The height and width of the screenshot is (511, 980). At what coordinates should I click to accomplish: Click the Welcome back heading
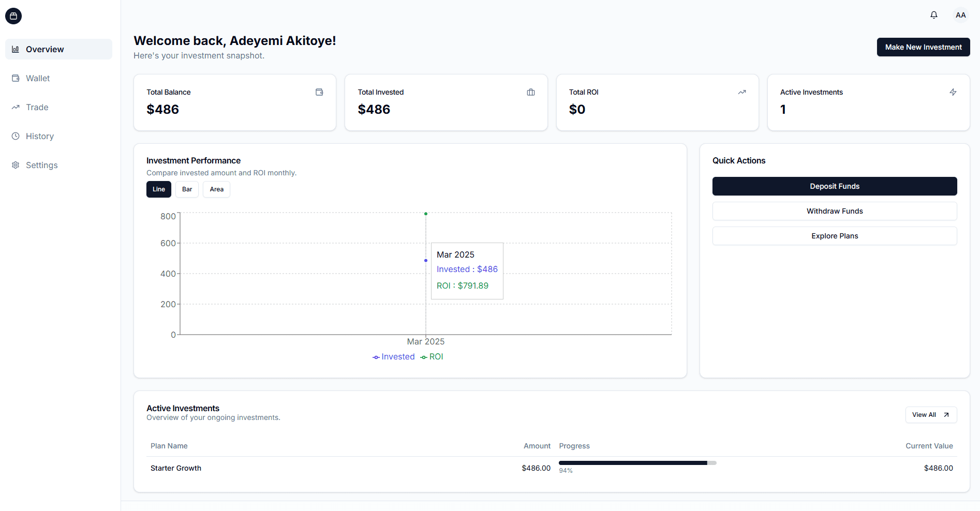tap(235, 40)
